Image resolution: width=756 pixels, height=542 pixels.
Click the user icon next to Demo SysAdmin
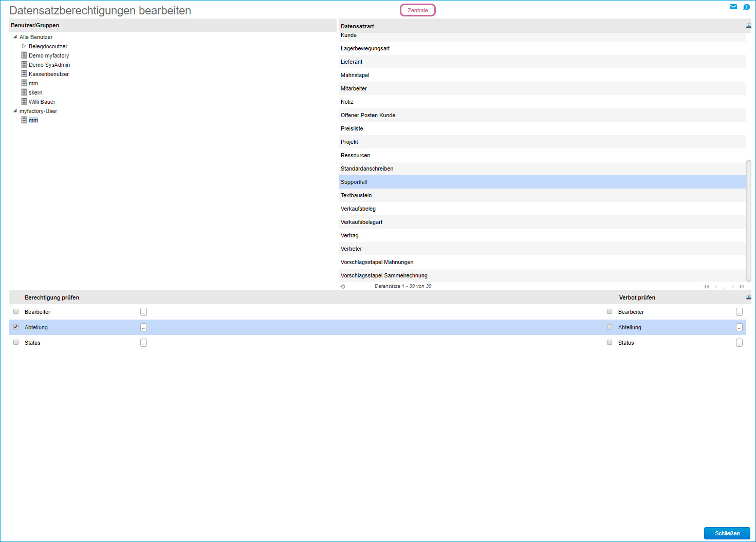click(x=24, y=65)
